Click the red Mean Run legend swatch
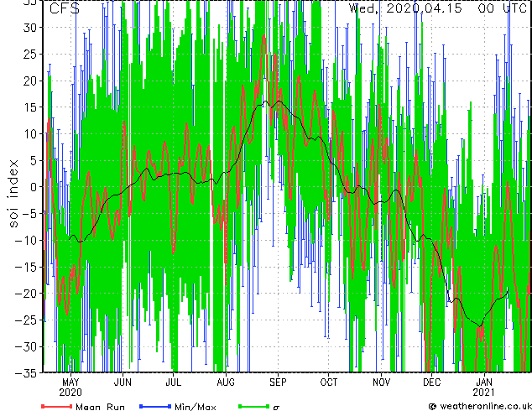The height and width of the screenshot is (411, 532). click(x=57, y=406)
